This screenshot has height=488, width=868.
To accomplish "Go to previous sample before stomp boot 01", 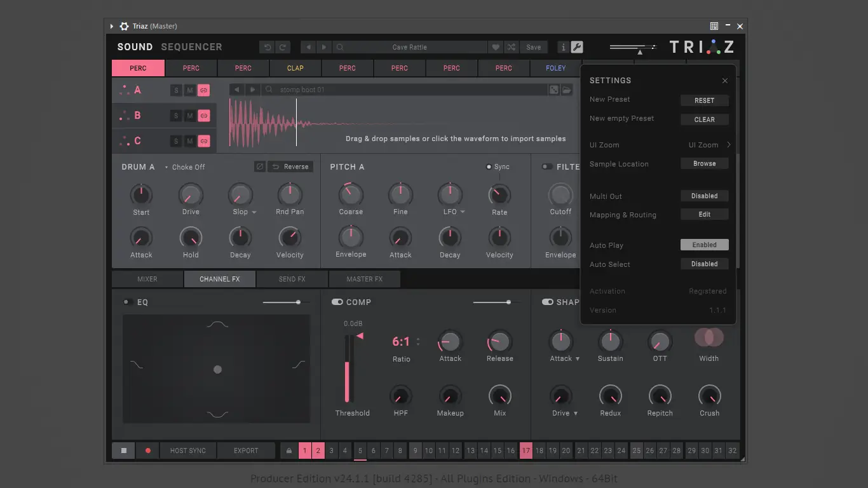I will coord(237,90).
